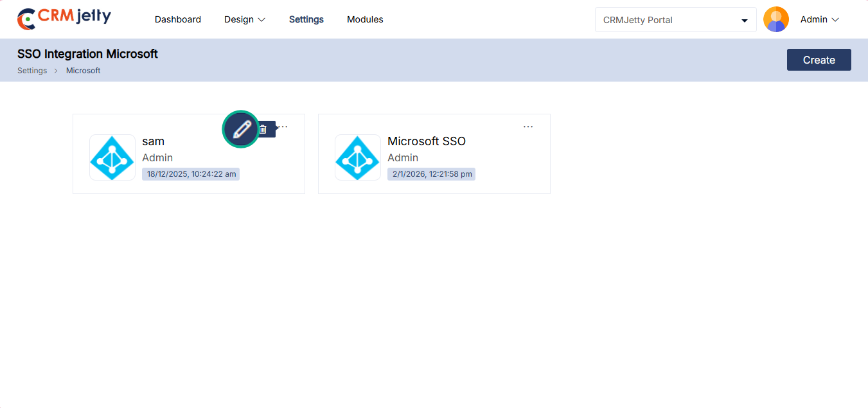
Task: Expand the Design menu dropdown
Action: (x=245, y=19)
